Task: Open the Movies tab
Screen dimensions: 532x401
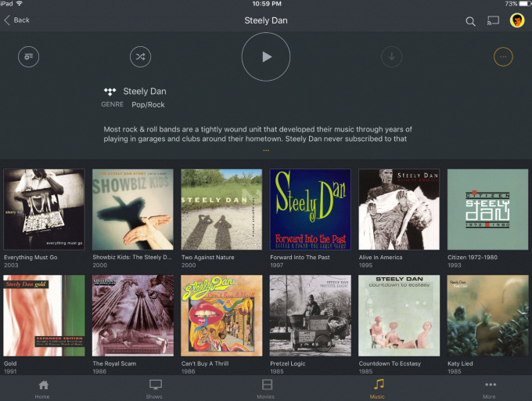Action: 267,388
